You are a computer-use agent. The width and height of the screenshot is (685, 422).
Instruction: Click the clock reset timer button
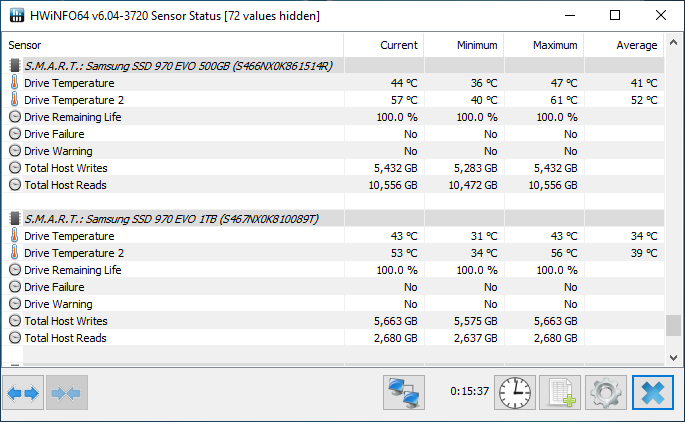[x=515, y=393]
